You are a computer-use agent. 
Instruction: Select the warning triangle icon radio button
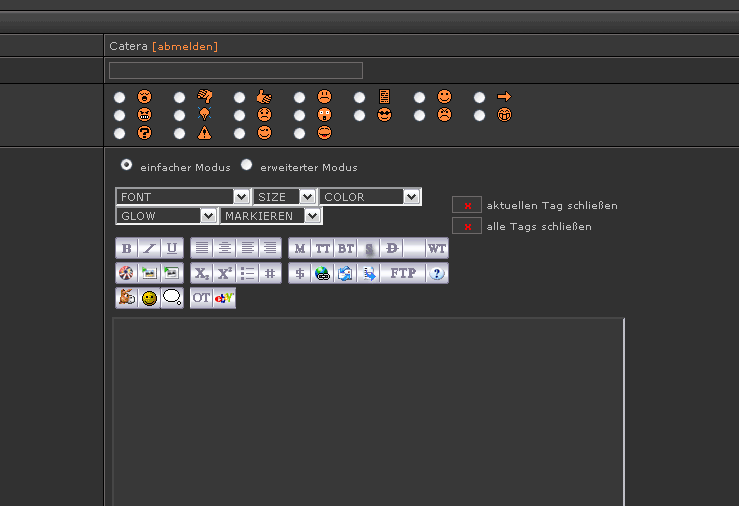pyautogui.click(x=179, y=133)
